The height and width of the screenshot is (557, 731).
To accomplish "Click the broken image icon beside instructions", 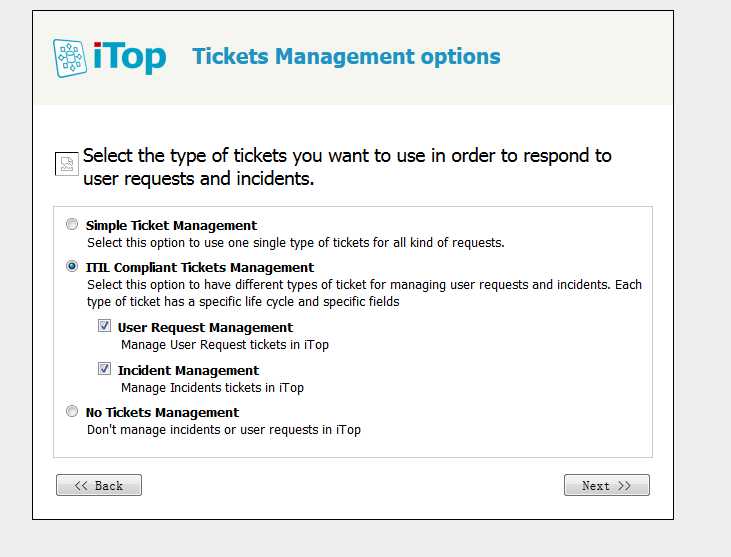I will click(x=67, y=164).
